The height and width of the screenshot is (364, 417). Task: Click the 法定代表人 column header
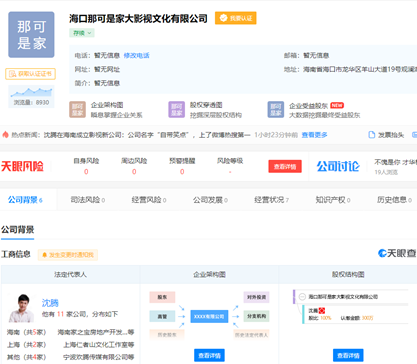70,274
